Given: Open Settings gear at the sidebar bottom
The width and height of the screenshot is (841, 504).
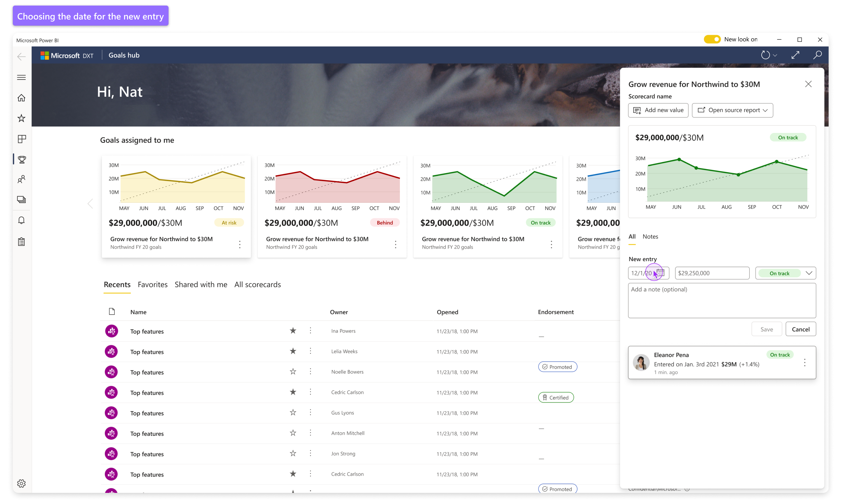Looking at the screenshot, I should pos(21,483).
